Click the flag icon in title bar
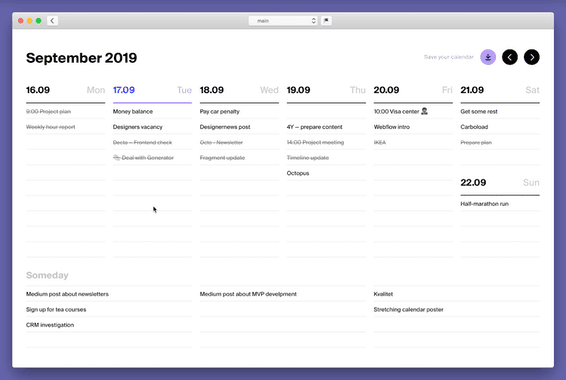566x380 pixels. (326, 21)
